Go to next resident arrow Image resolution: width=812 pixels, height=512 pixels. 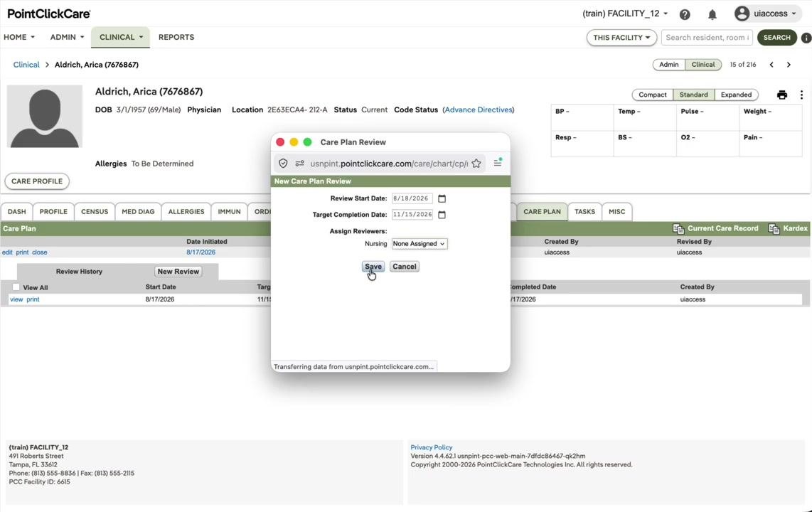pos(789,65)
